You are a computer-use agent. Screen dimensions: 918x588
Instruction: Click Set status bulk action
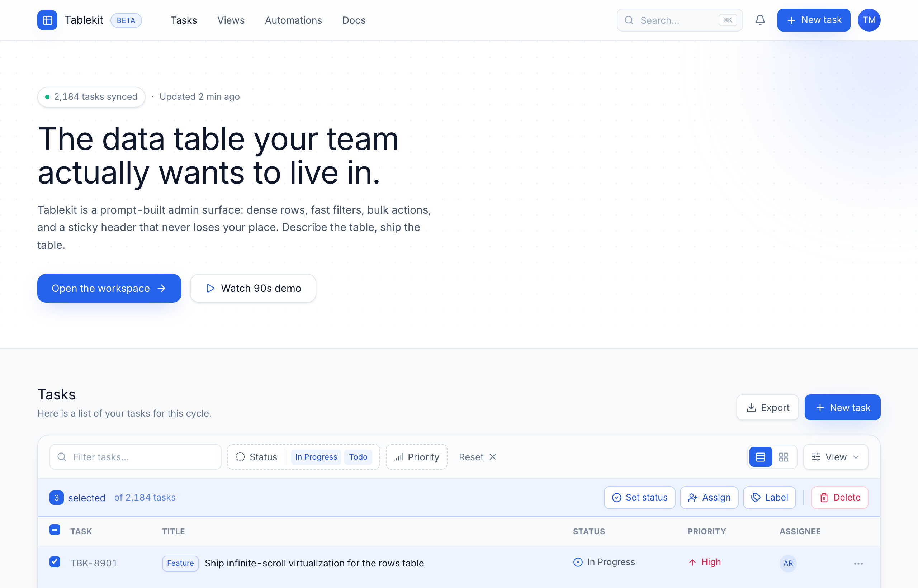(639, 498)
